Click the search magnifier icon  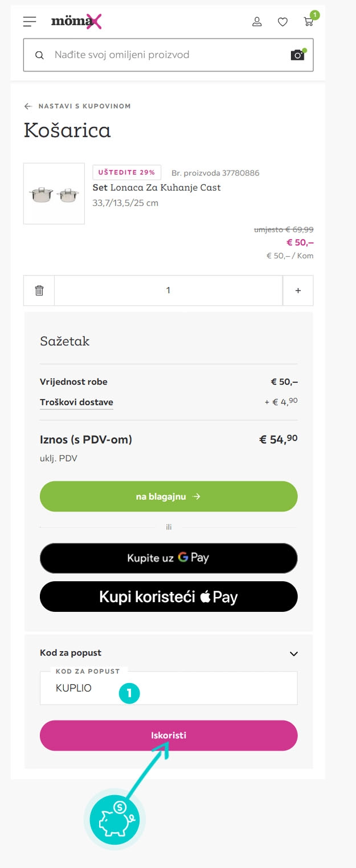39,55
